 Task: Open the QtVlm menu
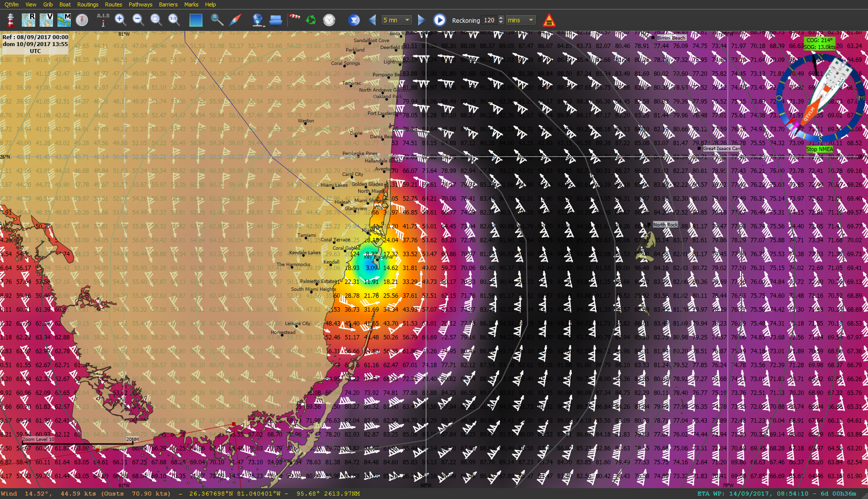click(x=11, y=4)
